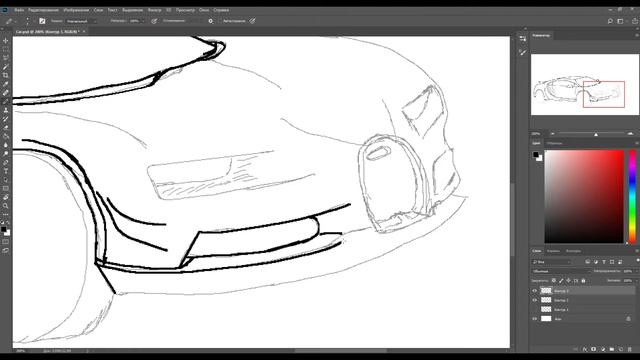Show the hidden Контур 1 layer

tap(535, 309)
